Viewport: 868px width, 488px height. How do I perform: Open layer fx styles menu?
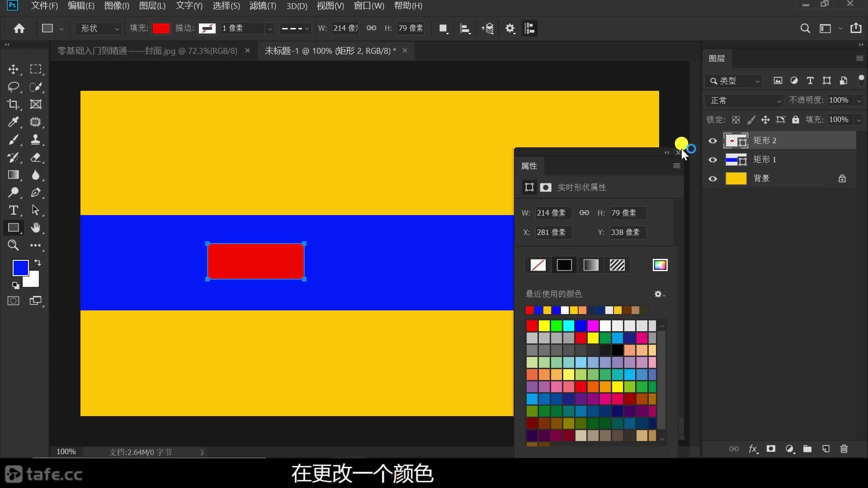[753, 449]
